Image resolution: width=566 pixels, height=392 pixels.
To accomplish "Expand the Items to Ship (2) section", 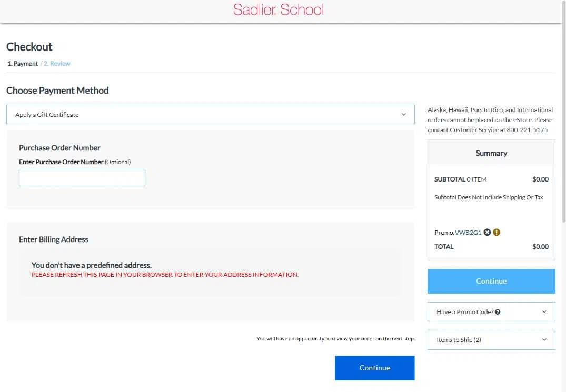I will (491, 340).
